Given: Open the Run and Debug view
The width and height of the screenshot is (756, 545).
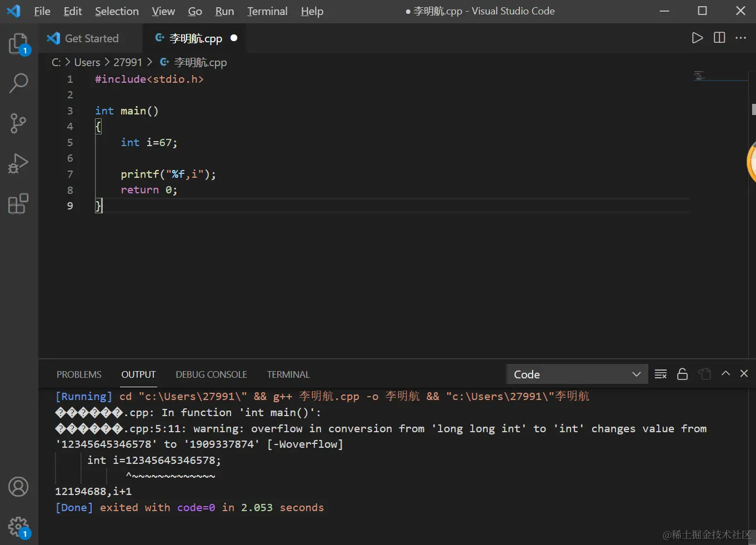Looking at the screenshot, I should (x=18, y=163).
